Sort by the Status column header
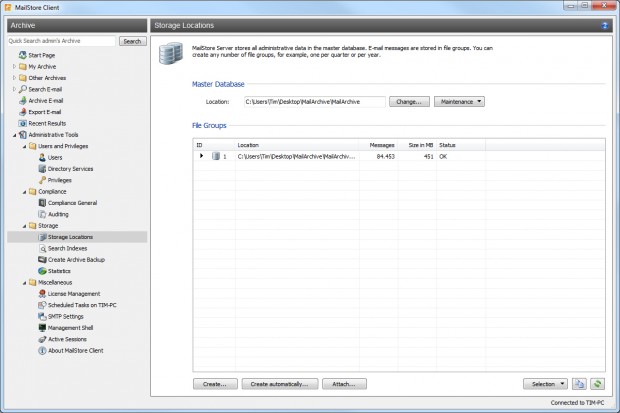This screenshot has height=413, width=620. click(461, 145)
